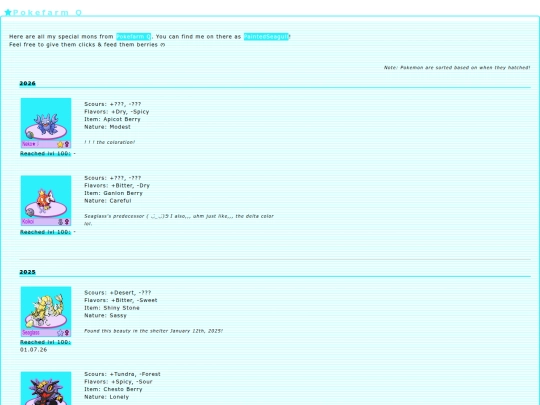The image size is (540, 405).
Task: Click the female gender icon on Kokoi card
Action: (x=67, y=222)
